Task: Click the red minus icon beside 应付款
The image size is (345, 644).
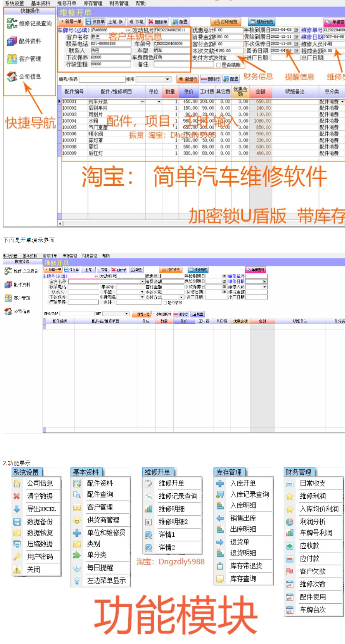Action: (290, 559)
